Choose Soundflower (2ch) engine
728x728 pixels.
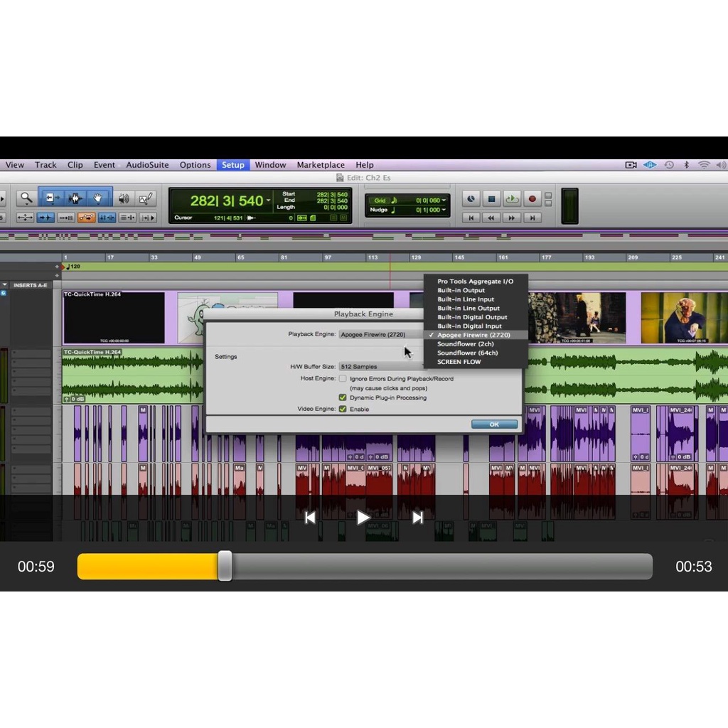point(476,344)
